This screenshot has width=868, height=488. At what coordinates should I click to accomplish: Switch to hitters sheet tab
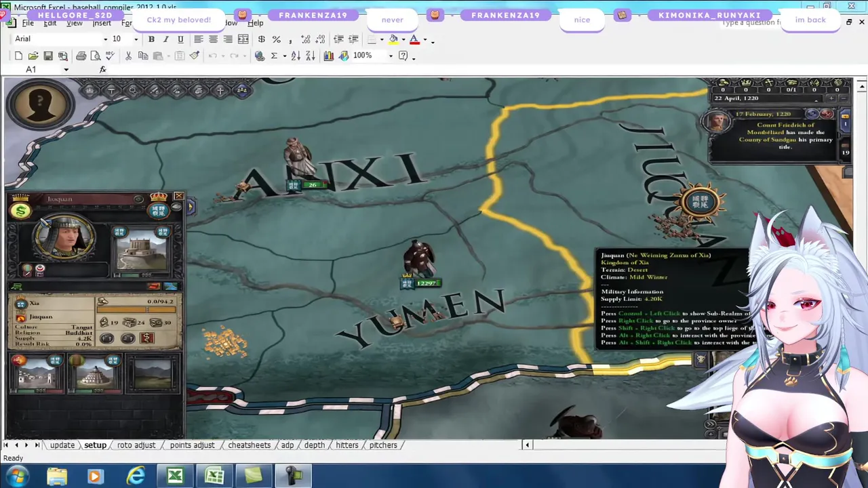point(347,445)
